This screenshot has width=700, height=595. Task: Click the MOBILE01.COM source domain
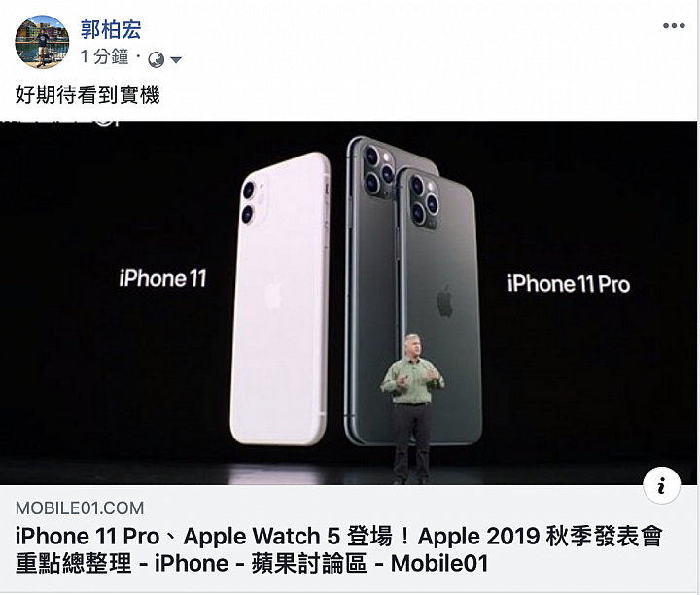point(80,507)
